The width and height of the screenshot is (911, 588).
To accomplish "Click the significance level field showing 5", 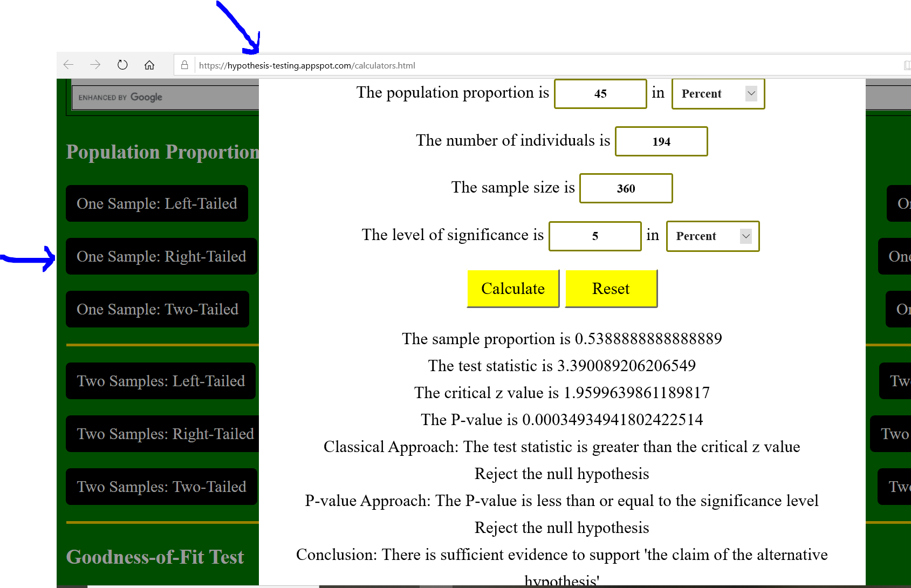I will pyautogui.click(x=595, y=236).
